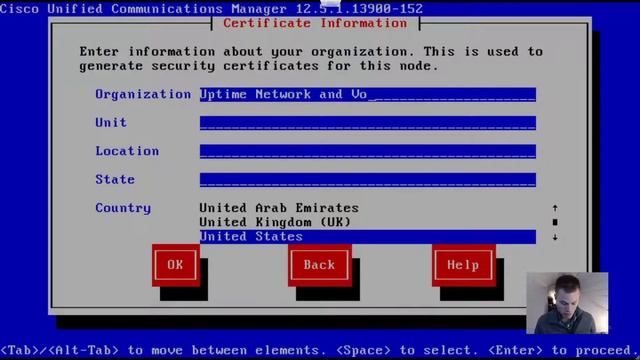
Task: Click into the Unit input field
Action: pyautogui.click(x=368, y=123)
